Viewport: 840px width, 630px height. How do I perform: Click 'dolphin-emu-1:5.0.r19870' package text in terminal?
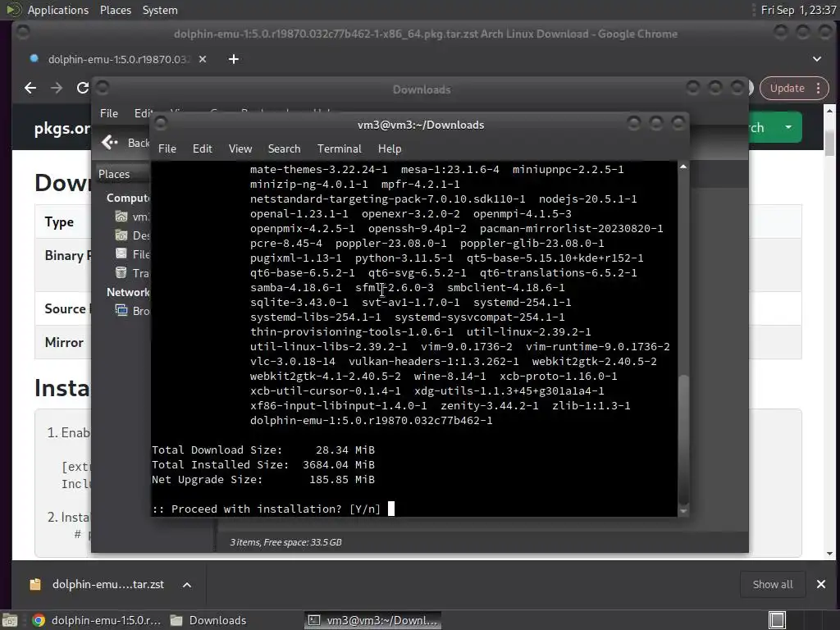(371, 421)
